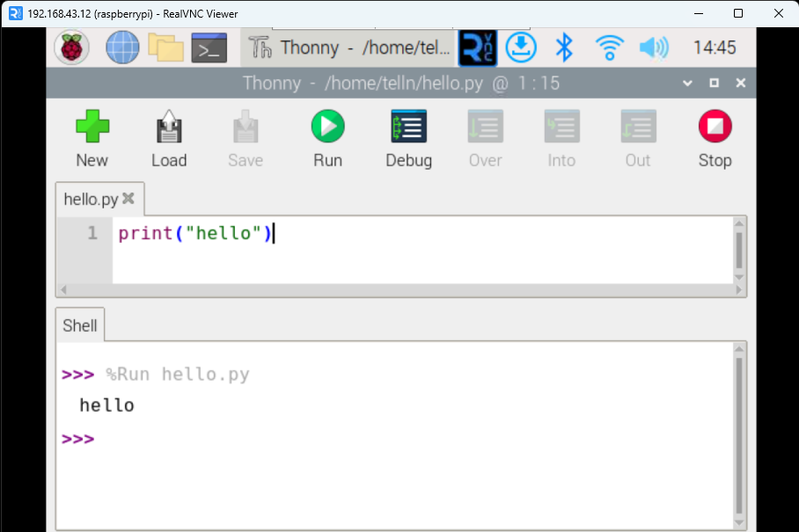Expand the Thonny title bar chevron menu
This screenshot has width=799, height=532.
click(687, 83)
